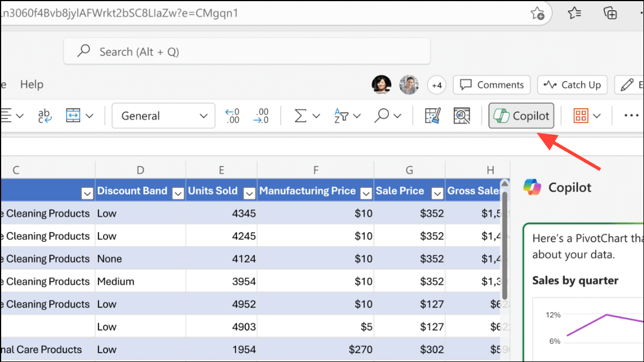Click the Catch Up button

pos(572,85)
